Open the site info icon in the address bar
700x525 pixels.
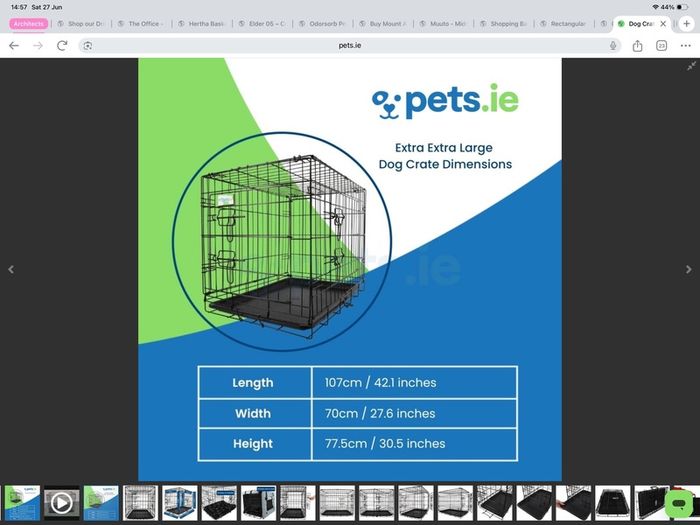tap(88, 46)
